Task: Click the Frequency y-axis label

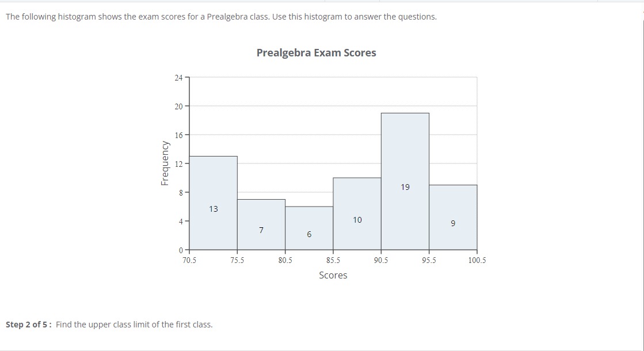Action: (165, 163)
